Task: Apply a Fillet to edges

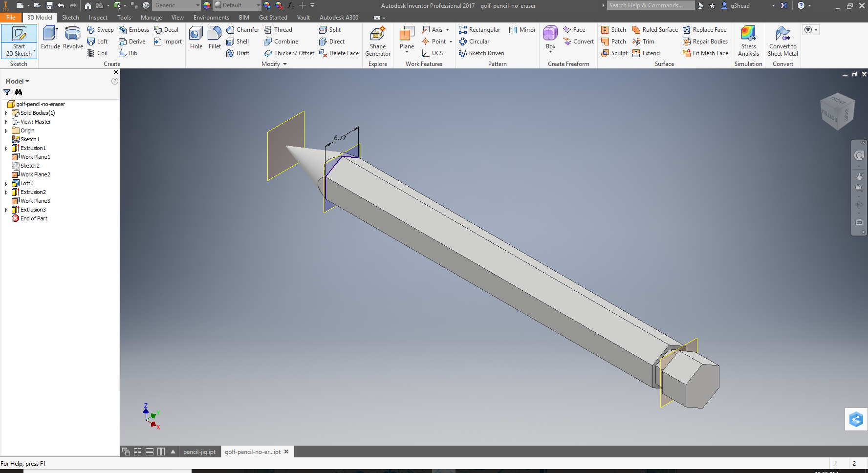Action: pos(215,38)
